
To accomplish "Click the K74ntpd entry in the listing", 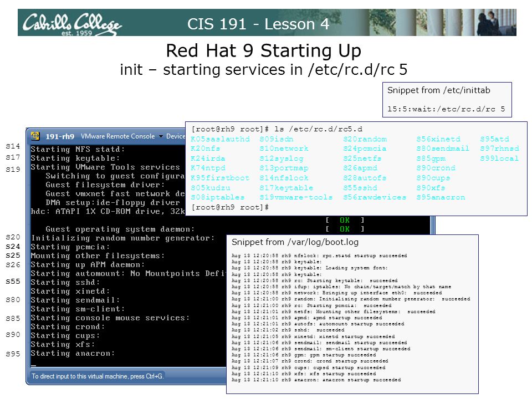I will [x=208, y=167].
